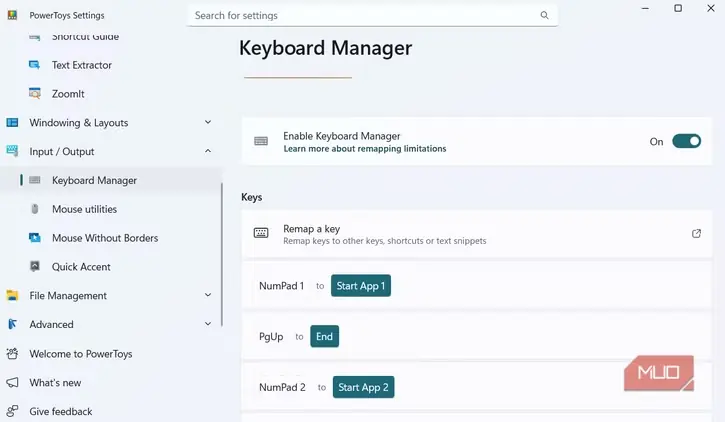The width and height of the screenshot is (725, 422).
Task: Open Remap a key external window icon
Action: tap(696, 233)
